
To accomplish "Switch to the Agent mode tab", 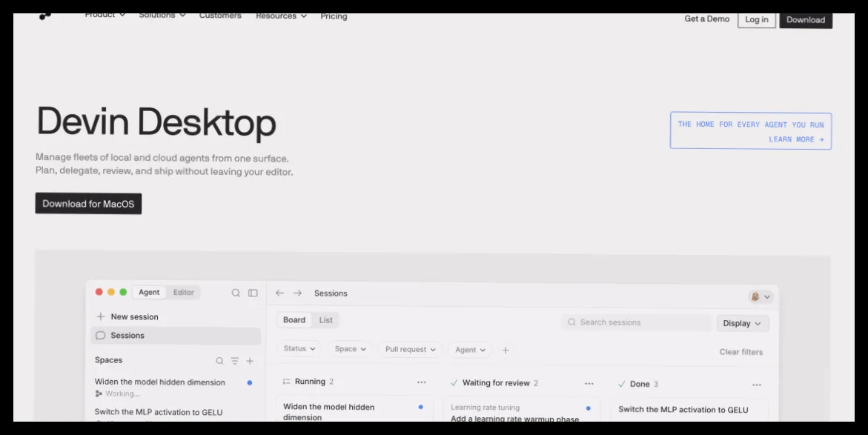I will tap(149, 292).
